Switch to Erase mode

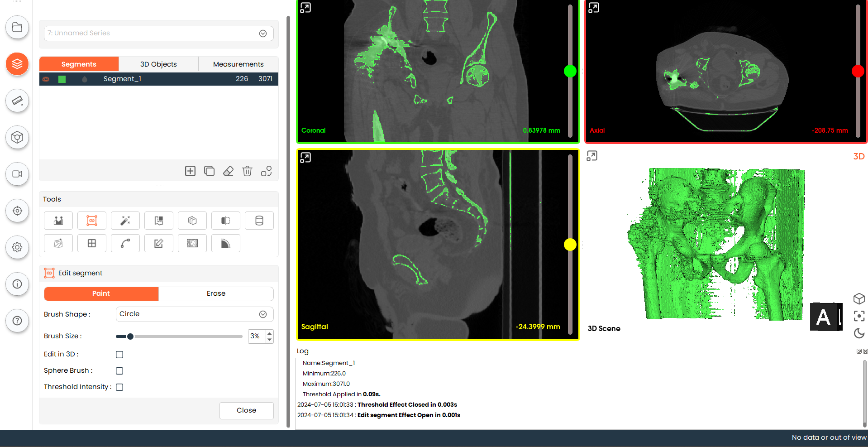[x=216, y=293]
